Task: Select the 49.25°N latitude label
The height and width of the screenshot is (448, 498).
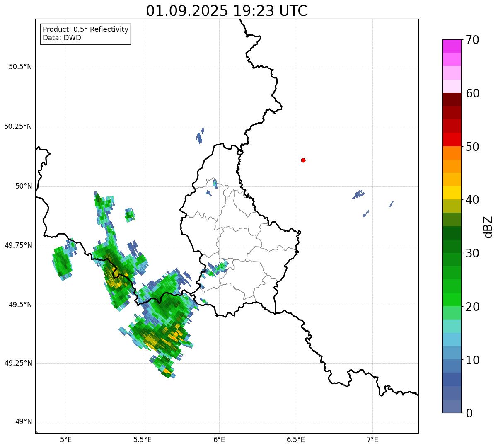Action: (18, 363)
